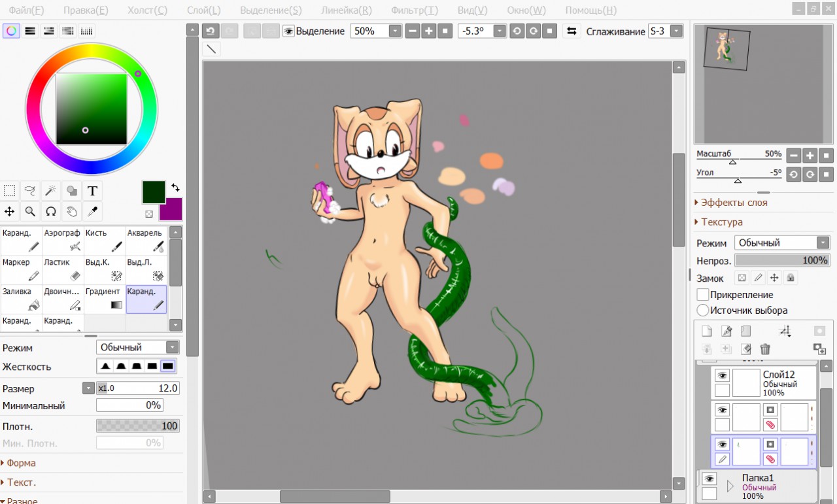Select the hand pan tool
The image size is (837, 504).
71,211
